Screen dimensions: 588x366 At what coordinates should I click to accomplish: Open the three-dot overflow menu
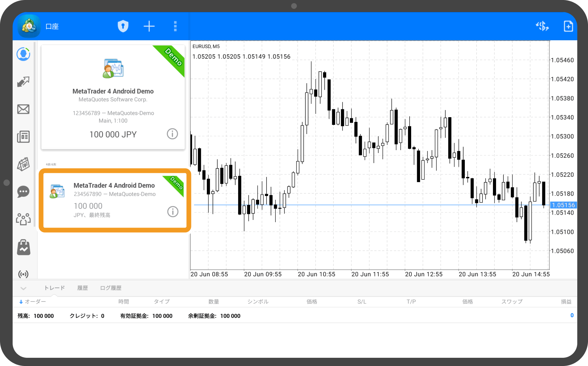(175, 26)
